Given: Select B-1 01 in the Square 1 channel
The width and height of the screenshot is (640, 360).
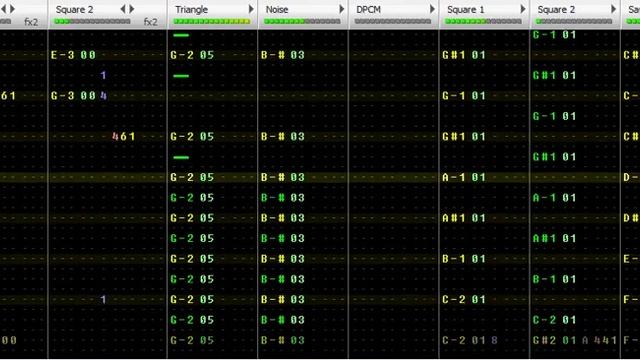Looking at the screenshot, I should (x=464, y=259).
